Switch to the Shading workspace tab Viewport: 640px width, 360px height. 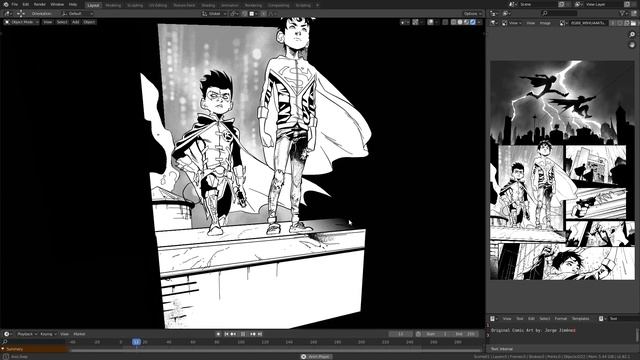click(x=208, y=5)
